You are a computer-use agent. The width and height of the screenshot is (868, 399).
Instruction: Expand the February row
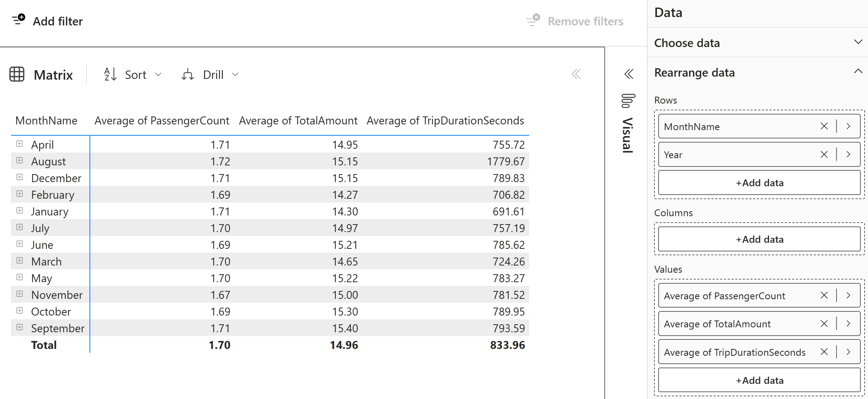click(20, 194)
